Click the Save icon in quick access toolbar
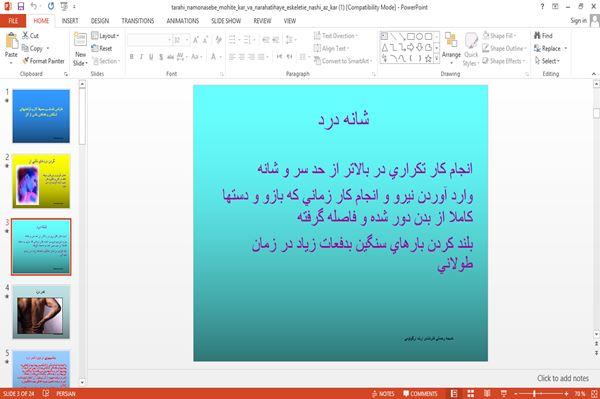The height and width of the screenshot is (399, 600). (21, 6)
